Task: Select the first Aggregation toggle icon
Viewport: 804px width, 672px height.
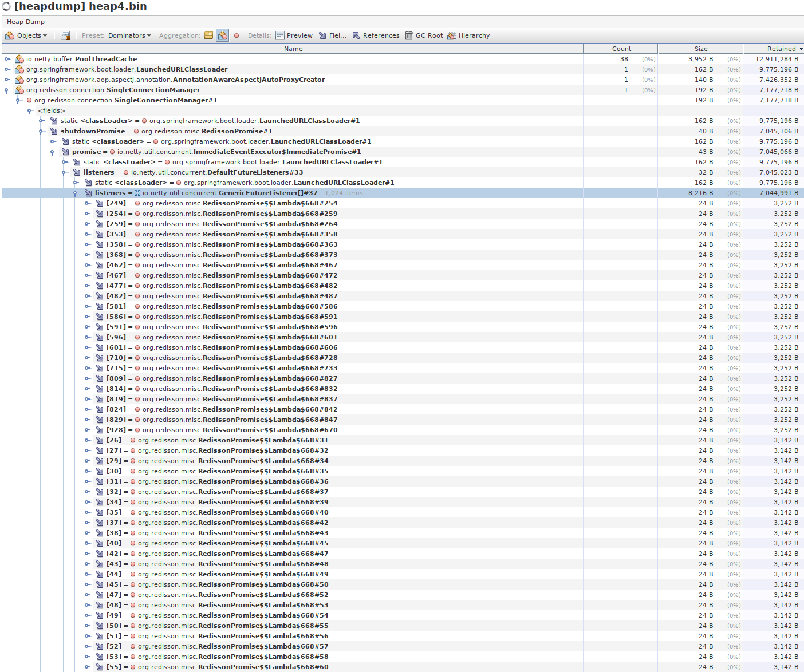Action: [208, 35]
